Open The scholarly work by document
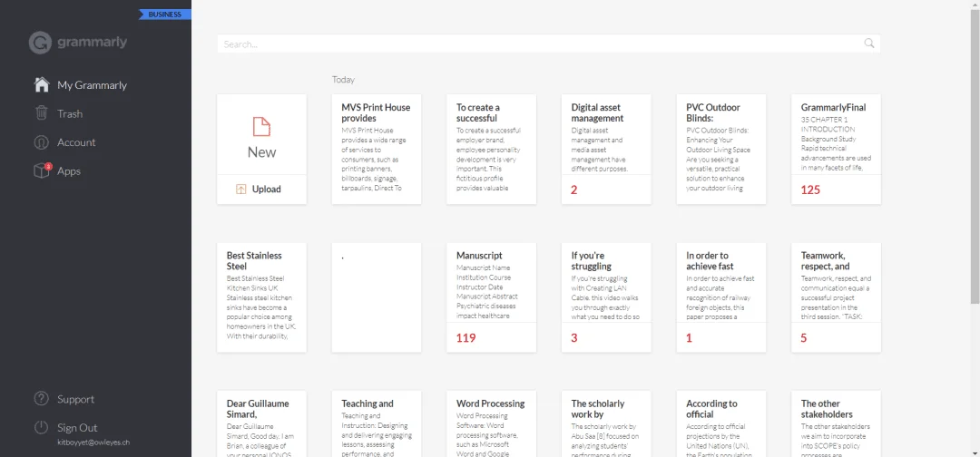Image resolution: width=980 pixels, height=457 pixels. tap(606, 424)
